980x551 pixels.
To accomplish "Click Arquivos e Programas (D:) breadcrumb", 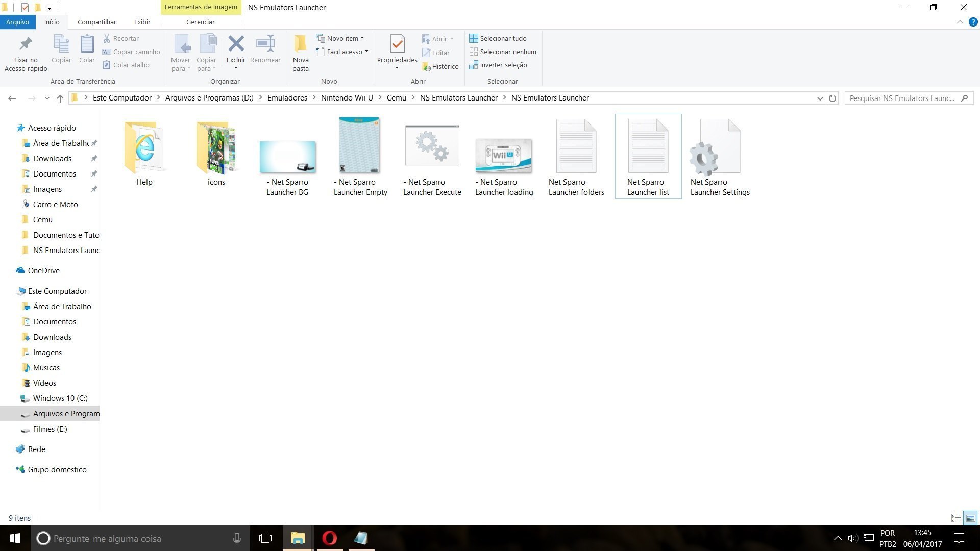I will pos(209,98).
